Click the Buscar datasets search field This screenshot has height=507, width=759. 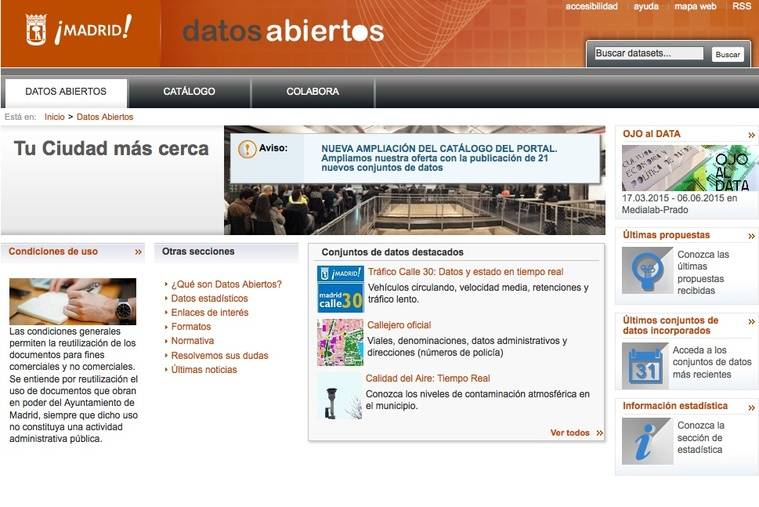[x=648, y=54]
